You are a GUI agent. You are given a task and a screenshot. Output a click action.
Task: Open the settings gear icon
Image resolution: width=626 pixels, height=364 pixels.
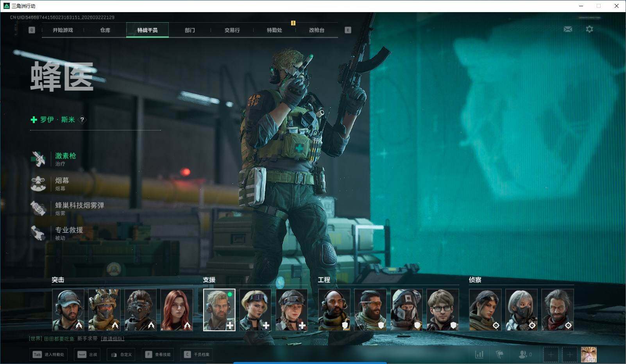coord(589,29)
